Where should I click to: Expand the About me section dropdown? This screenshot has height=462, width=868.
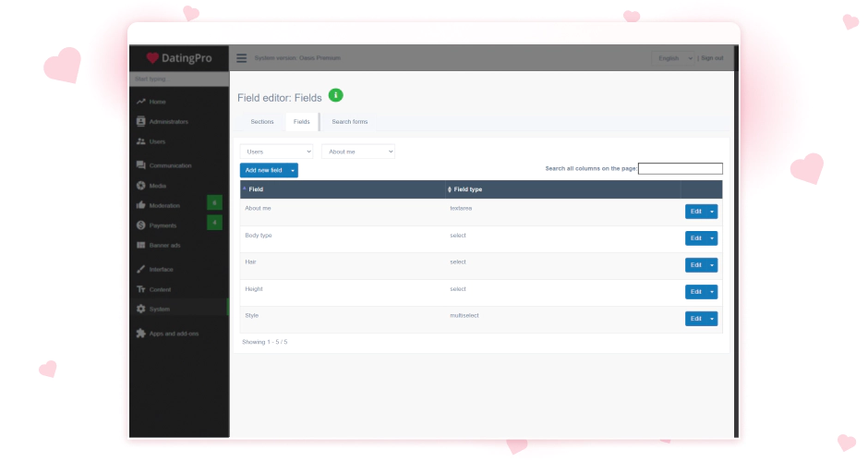click(358, 152)
